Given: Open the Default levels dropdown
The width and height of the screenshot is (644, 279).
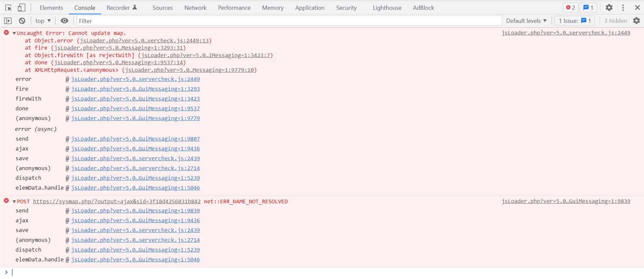Looking at the screenshot, I should click(x=526, y=21).
